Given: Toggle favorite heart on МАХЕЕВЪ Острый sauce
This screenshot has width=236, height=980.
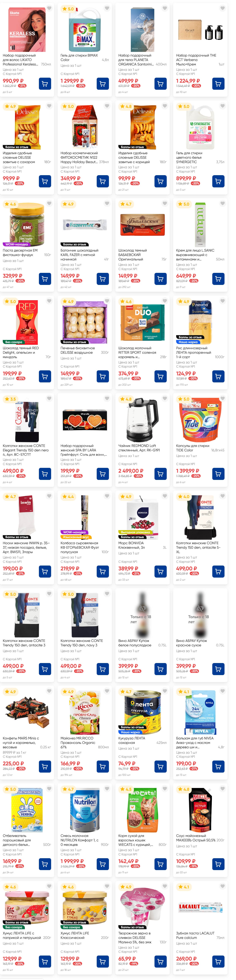Looking at the screenshot, I should (223, 789).
